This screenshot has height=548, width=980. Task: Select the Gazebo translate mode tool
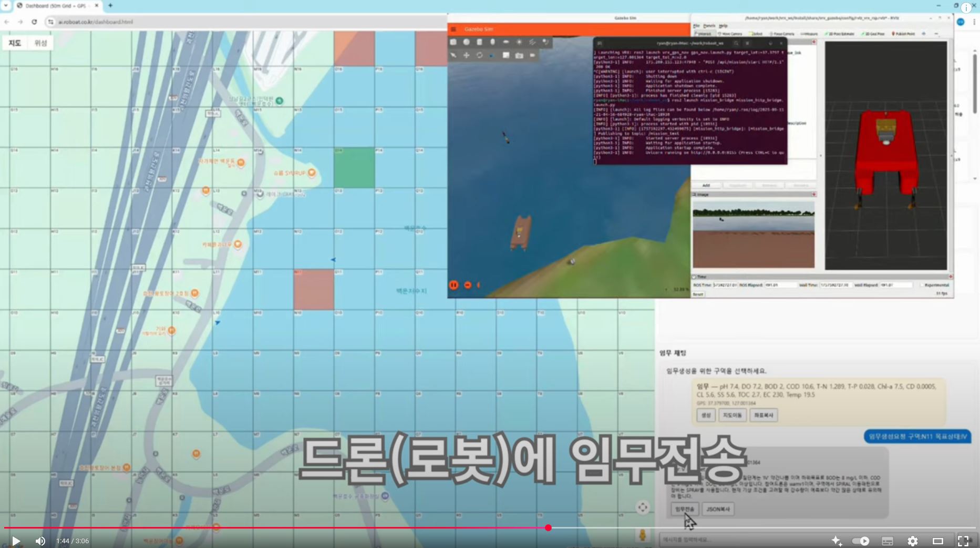(466, 55)
